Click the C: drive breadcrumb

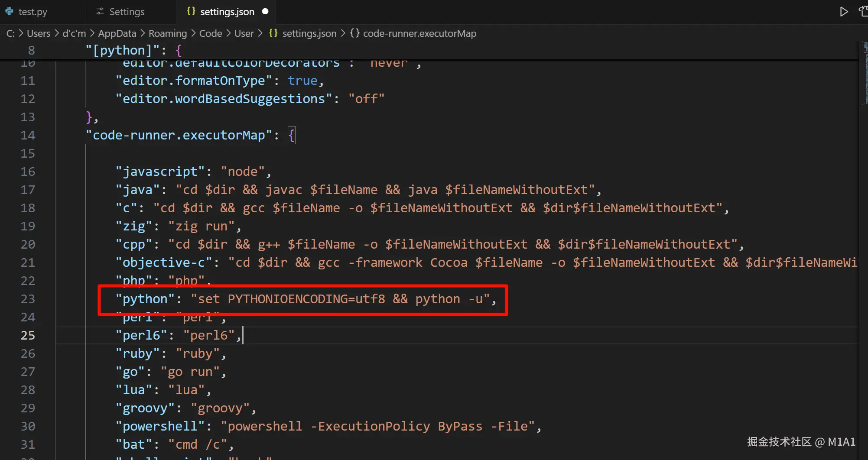[10, 33]
